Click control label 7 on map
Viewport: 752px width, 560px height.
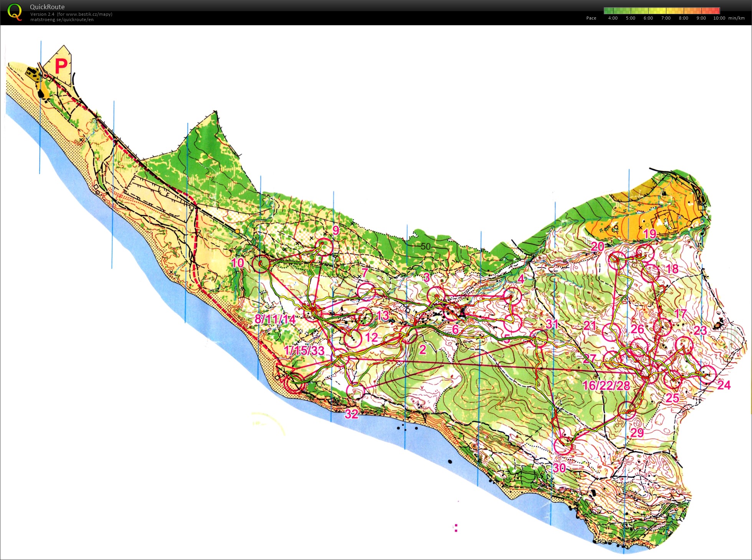(x=365, y=273)
